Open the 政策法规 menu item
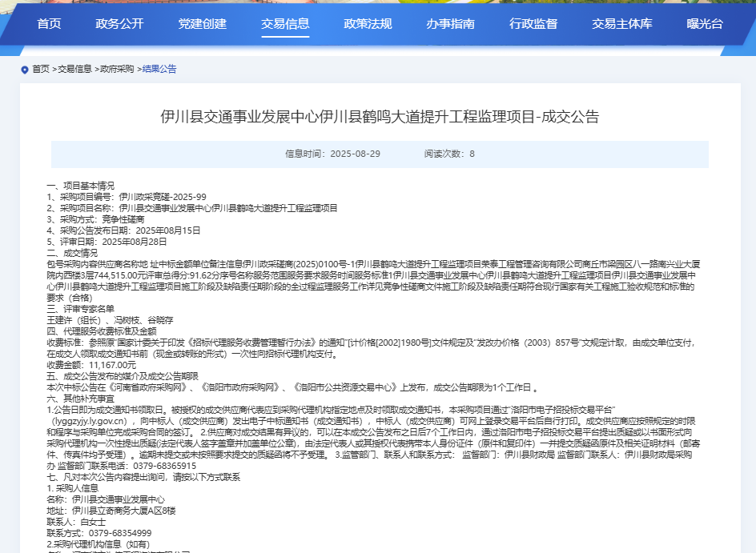756x553 pixels. 368,23
